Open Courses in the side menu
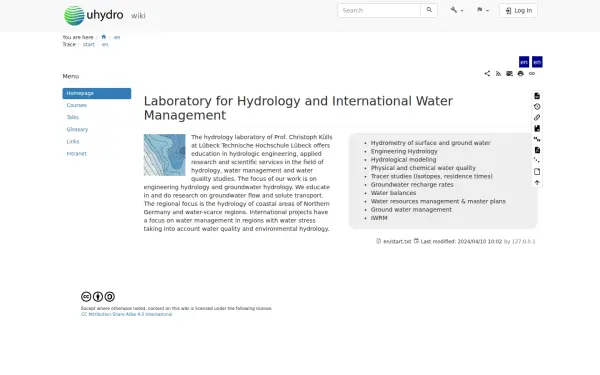This screenshot has height=375, width=600. point(77,105)
